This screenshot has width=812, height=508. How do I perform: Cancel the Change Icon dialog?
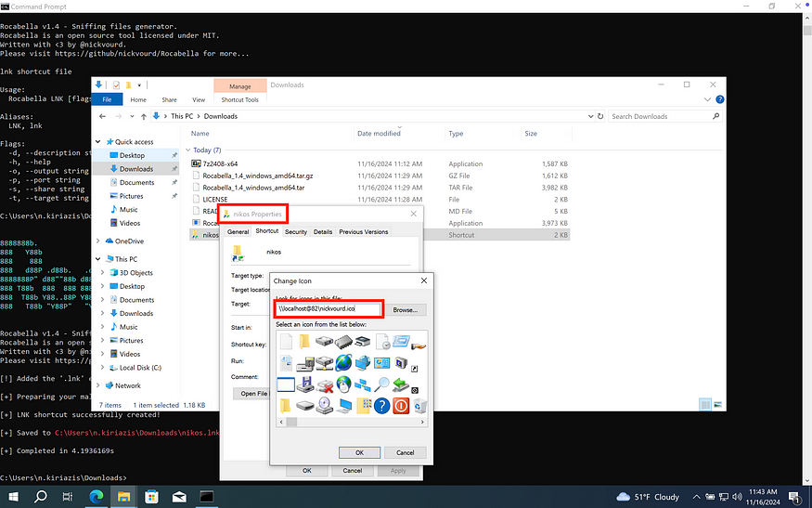[x=405, y=452]
